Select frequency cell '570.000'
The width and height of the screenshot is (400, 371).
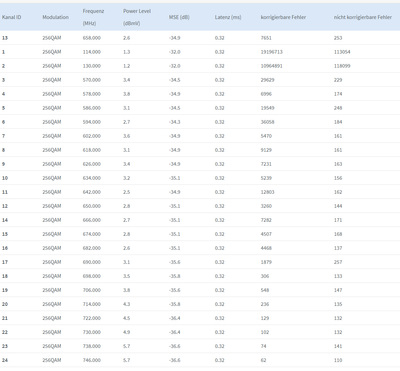pos(92,80)
